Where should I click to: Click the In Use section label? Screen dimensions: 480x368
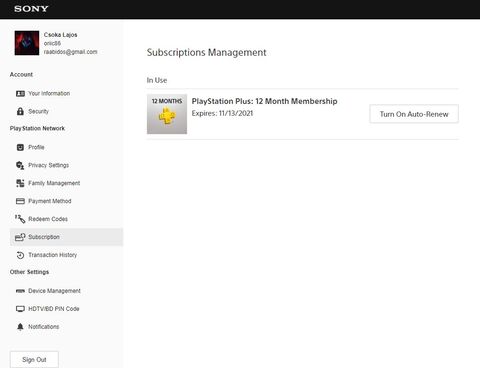pyautogui.click(x=157, y=80)
